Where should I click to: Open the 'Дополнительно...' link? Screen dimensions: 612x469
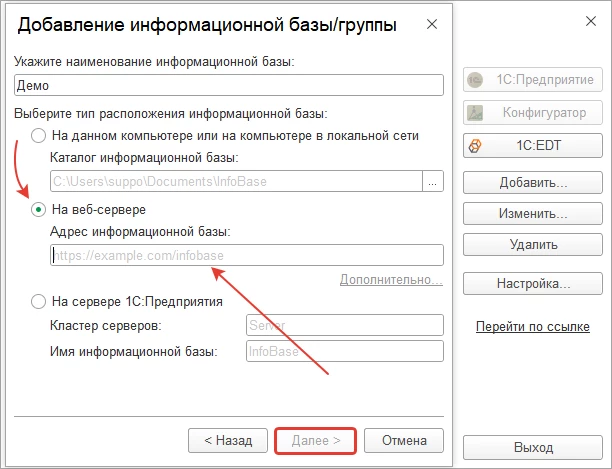[x=391, y=279]
